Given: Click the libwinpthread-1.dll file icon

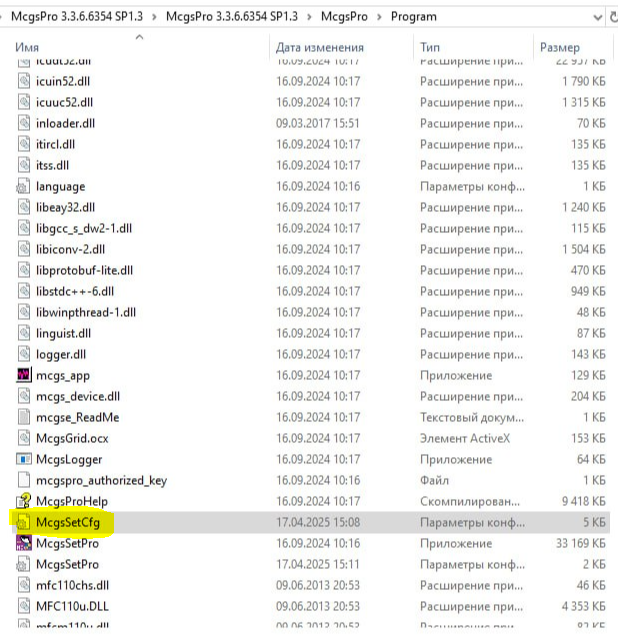Looking at the screenshot, I should pos(24,312).
